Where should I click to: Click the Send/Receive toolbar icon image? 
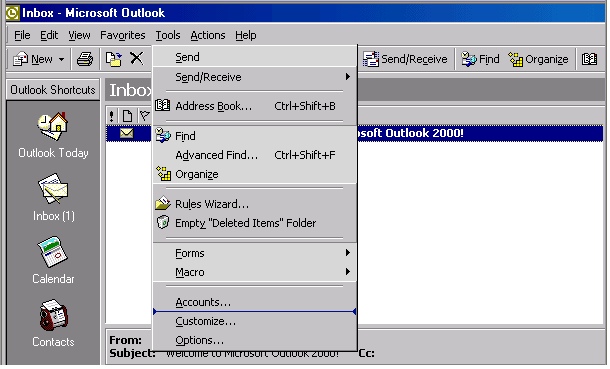coord(371,59)
